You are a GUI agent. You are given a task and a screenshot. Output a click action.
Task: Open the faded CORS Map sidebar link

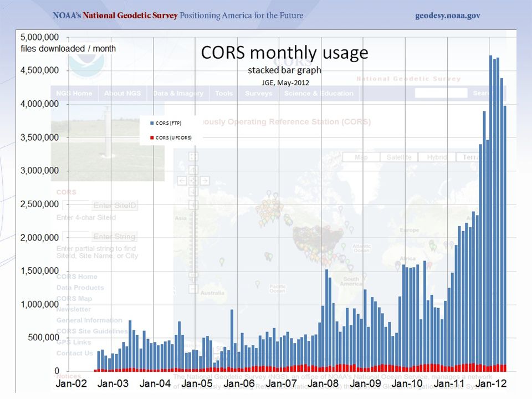74,299
